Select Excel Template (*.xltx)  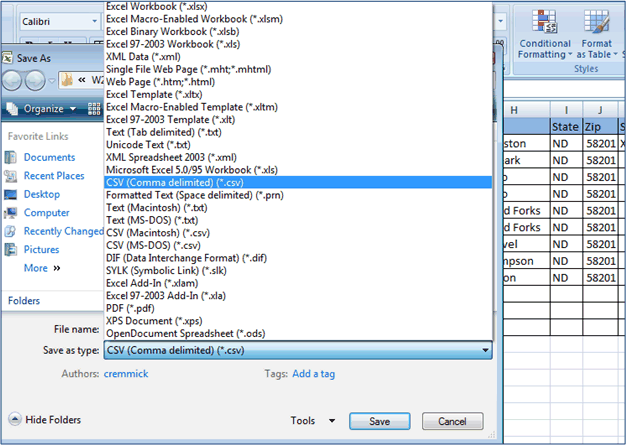point(298,94)
